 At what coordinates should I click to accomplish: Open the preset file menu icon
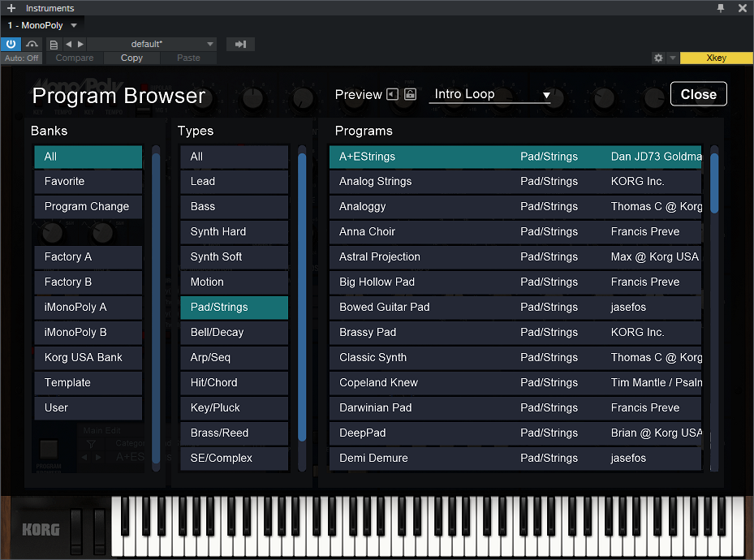coord(54,45)
